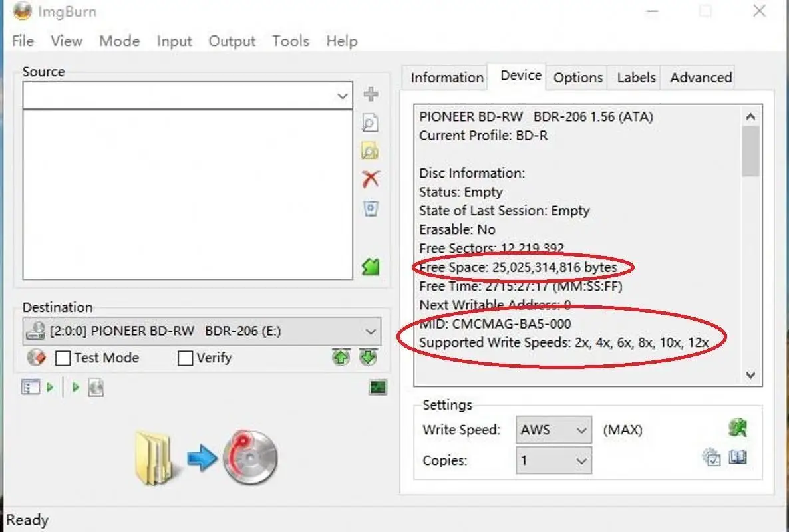789x532 pixels.
Task: Open the View menu
Action: point(67,41)
